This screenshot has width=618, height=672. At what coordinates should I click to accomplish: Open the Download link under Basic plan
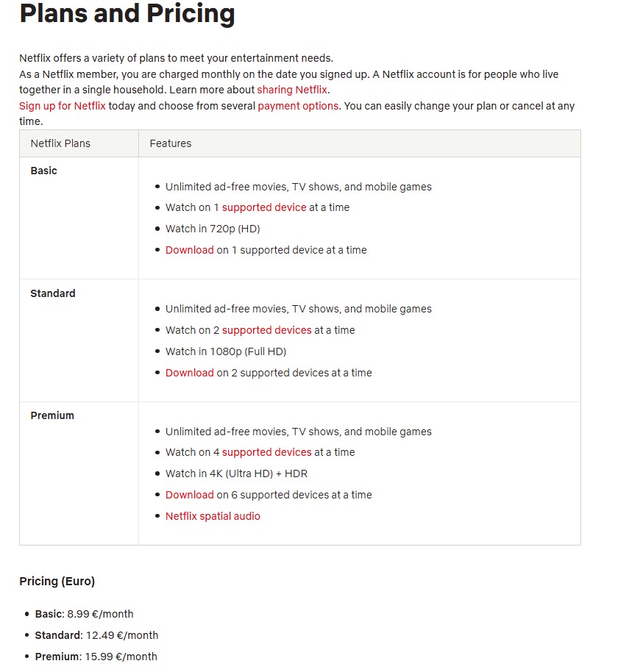point(190,250)
